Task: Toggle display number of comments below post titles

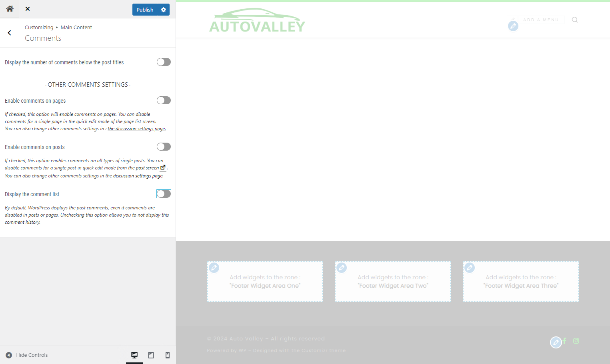Action: [164, 62]
